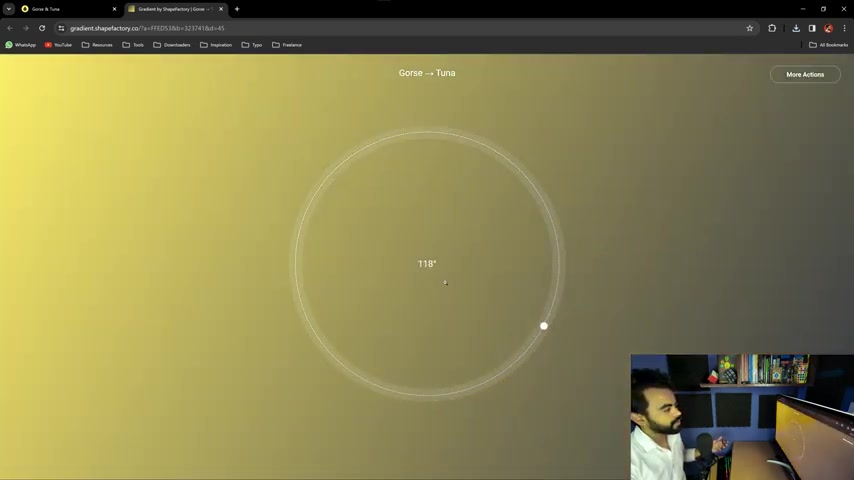Select the Gradient by ShapeFactory tab
854x480 pixels.
tap(170, 9)
